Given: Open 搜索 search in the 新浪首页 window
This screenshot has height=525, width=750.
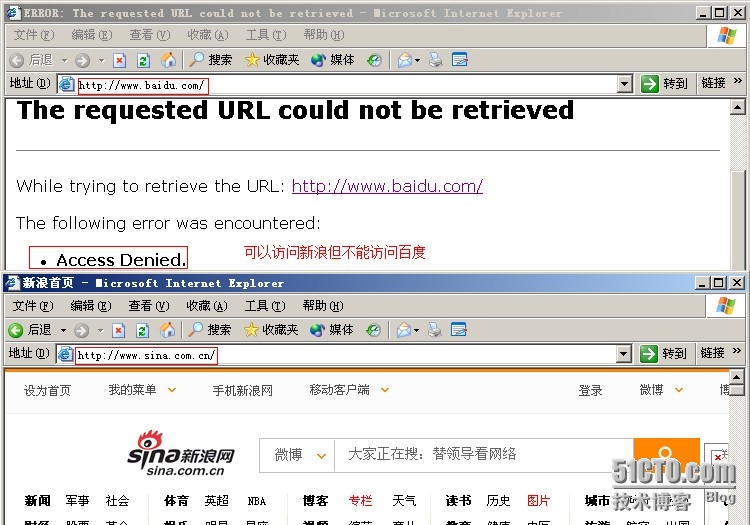Looking at the screenshot, I should (x=209, y=329).
